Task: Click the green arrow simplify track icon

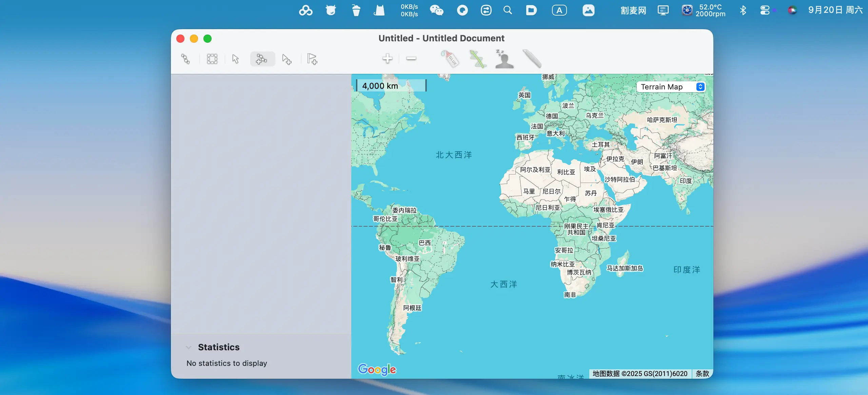Action: 478,59
